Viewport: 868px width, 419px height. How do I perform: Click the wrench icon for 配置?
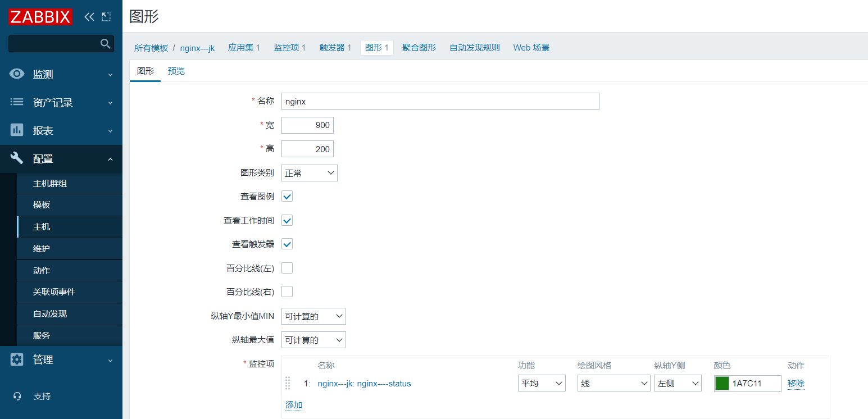pos(17,158)
